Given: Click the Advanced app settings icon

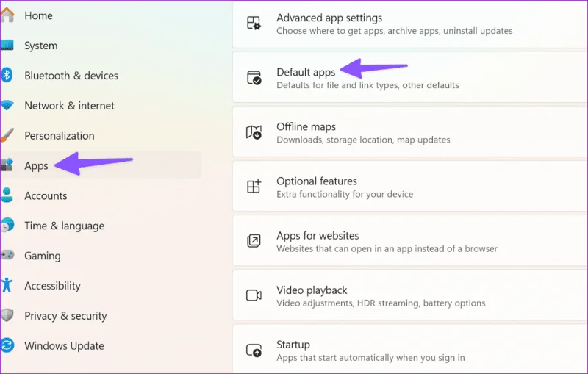Looking at the screenshot, I should (254, 24).
